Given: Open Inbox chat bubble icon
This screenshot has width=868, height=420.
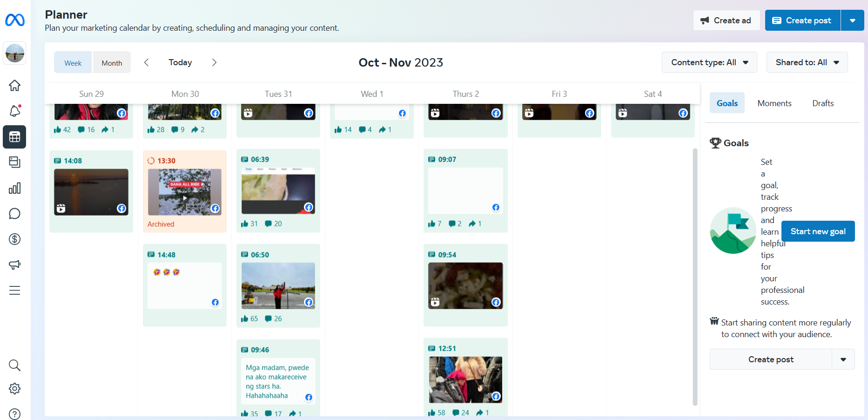Looking at the screenshot, I should coord(15,214).
